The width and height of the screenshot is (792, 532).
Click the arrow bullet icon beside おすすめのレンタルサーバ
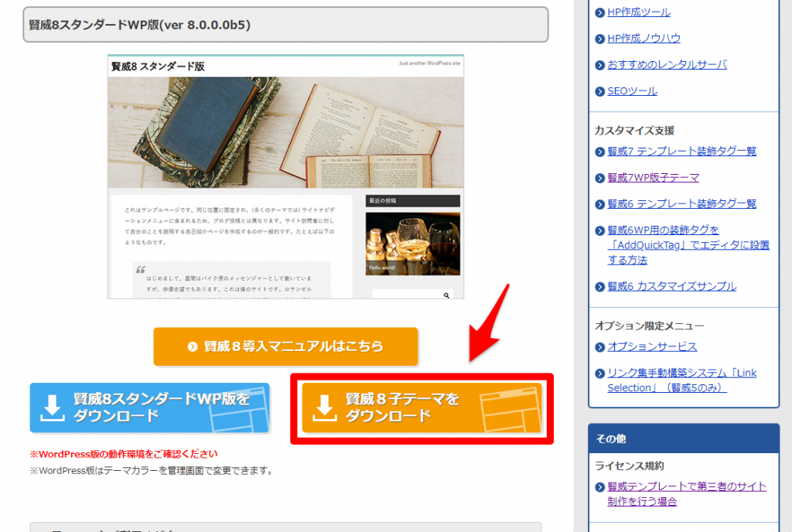click(600, 65)
